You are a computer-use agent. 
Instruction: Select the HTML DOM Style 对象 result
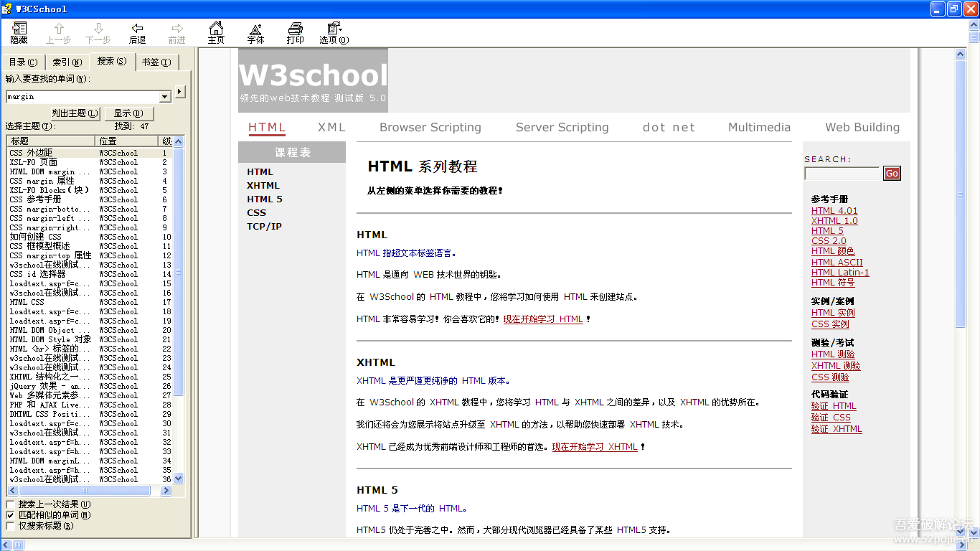click(x=89, y=339)
